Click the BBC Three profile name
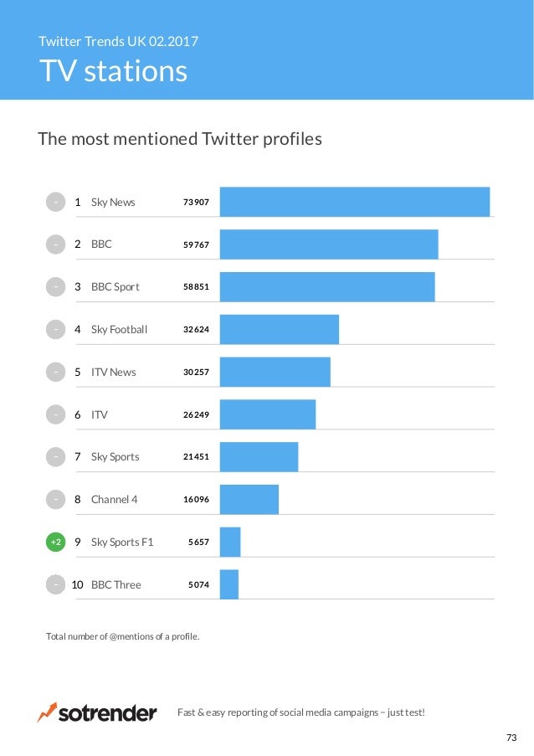Screen dimensions: 534x756 tap(116, 584)
